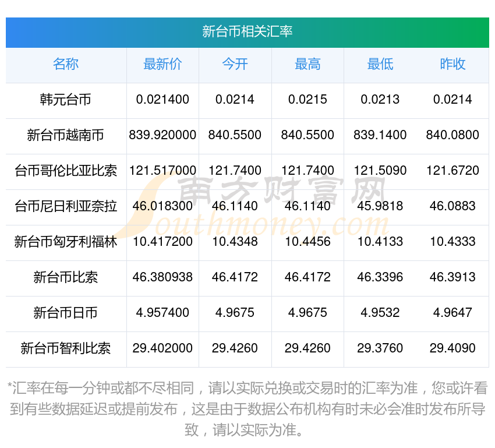Click the 最低 column header
This screenshot has height=448, width=495.
(380, 64)
